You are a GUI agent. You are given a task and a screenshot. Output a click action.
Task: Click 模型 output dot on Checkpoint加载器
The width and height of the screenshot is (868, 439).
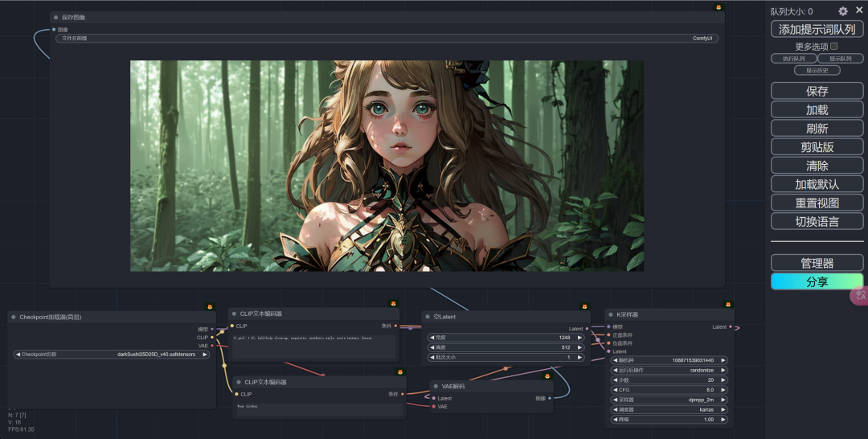212,329
